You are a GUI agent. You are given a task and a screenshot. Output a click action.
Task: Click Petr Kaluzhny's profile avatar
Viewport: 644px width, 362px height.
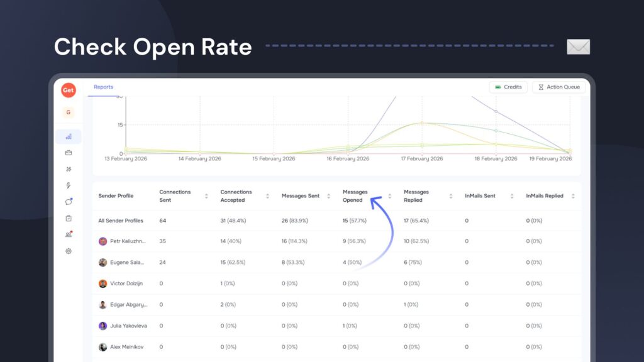coord(103,241)
